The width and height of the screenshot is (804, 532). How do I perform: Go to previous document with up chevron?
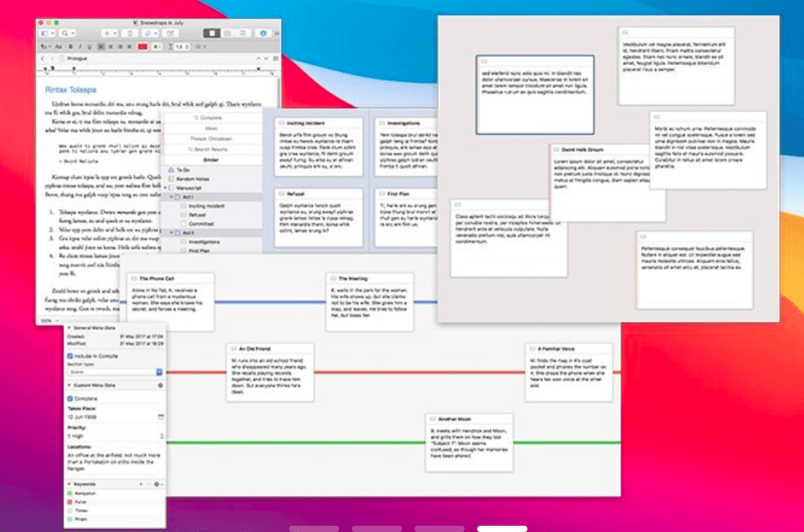coord(259,59)
